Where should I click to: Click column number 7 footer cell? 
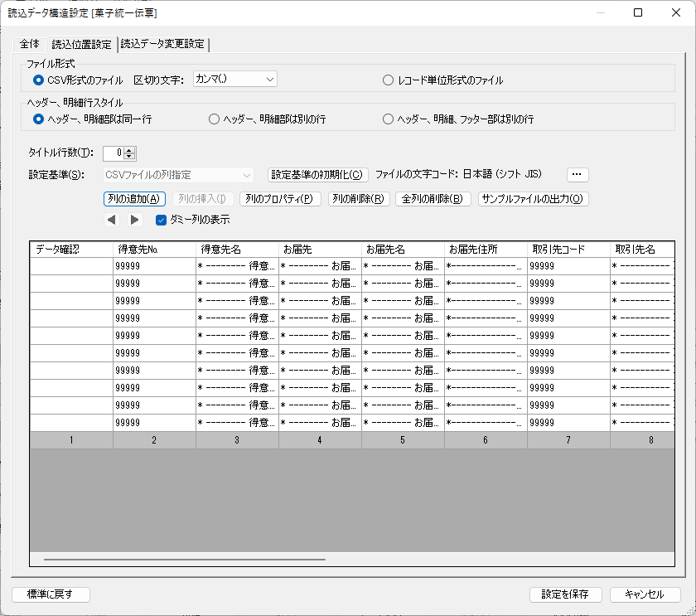[x=568, y=440]
